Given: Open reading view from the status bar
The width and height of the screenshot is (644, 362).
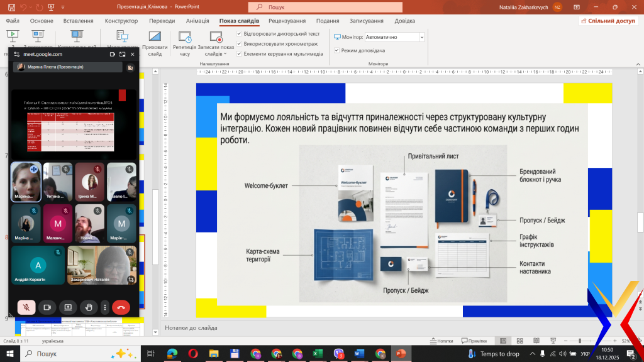Looking at the screenshot, I should 536,341.
